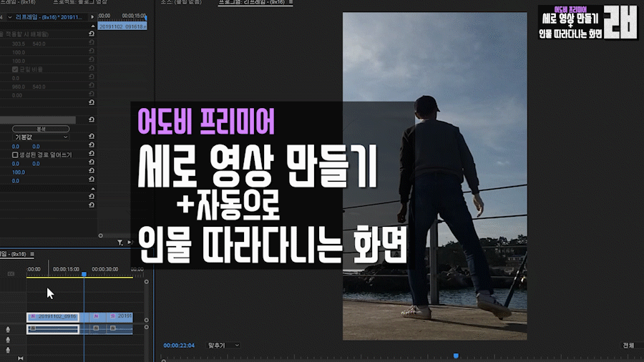644x362 pixels.
Task: Open the timeline panel hamburger menu
Action: (x=32, y=254)
